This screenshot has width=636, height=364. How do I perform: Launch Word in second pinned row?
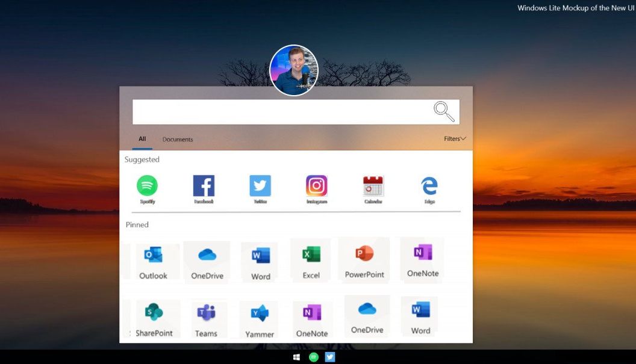click(x=420, y=317)
